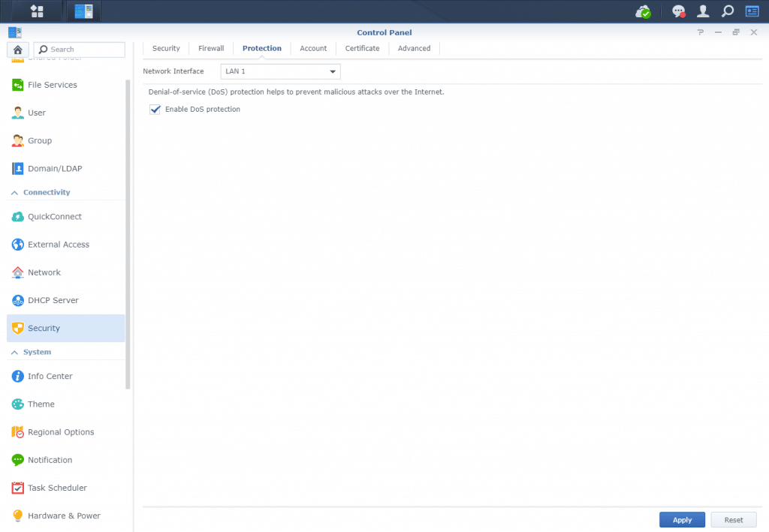Disable the Enable DoS protection checkbox
Viewport: 769px width, 532px height.
155,109
